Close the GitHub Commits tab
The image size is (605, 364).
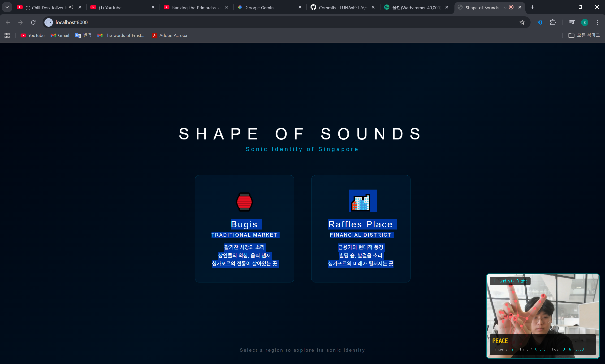pyautogui.click(x=373, y=7)
